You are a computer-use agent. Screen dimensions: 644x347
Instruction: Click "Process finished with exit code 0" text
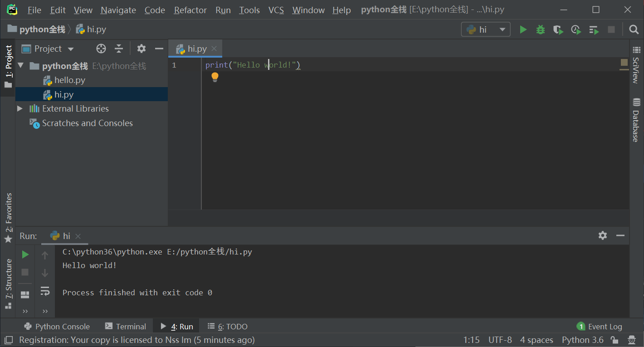tap(137, 293)
